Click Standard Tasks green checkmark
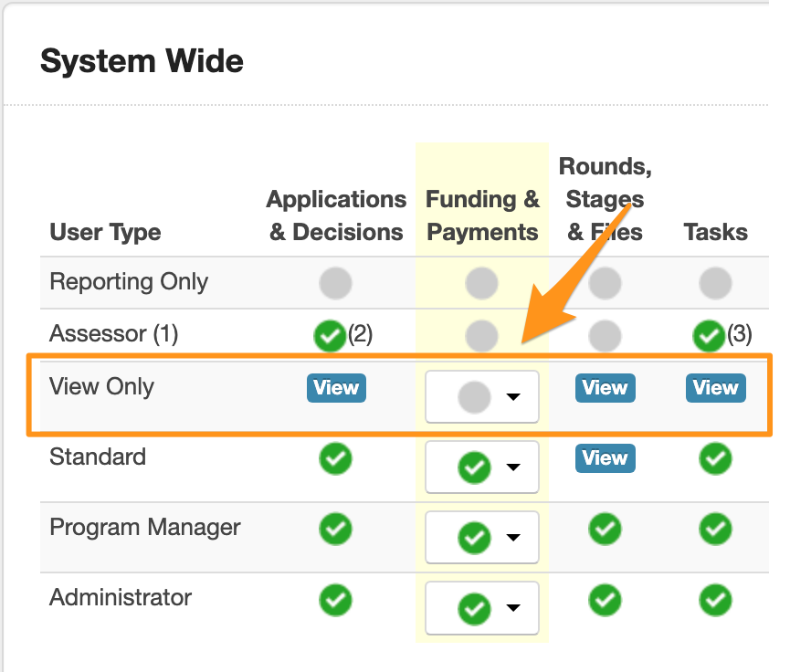The image size is (811, 672). [715, 458]
